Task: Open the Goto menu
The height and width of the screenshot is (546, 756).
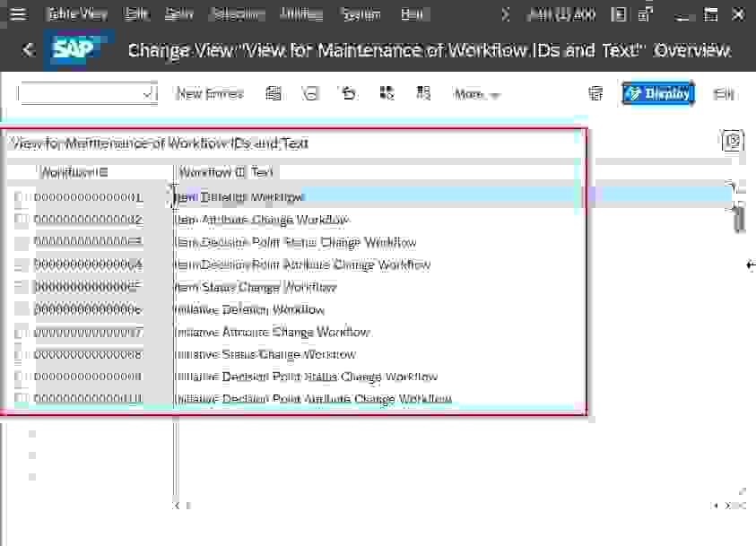Action: pyautogui.click(x=178, y=14)
